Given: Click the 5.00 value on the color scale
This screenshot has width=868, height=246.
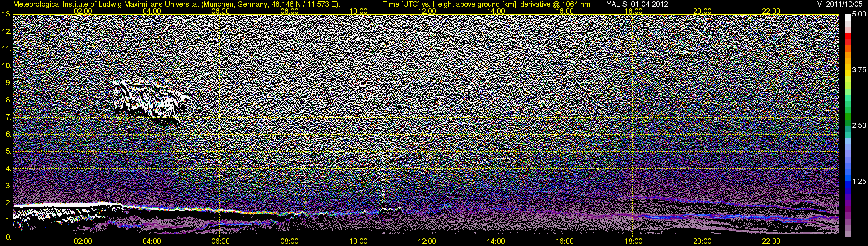Looking at the screenshot, I should [x=859, y=14].
